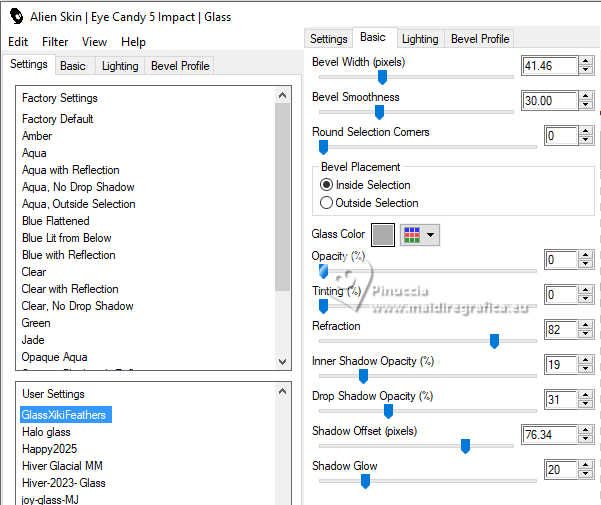Click the Drop Shadow Opacity slider handle
601x505 pixels.
[388, 411]
